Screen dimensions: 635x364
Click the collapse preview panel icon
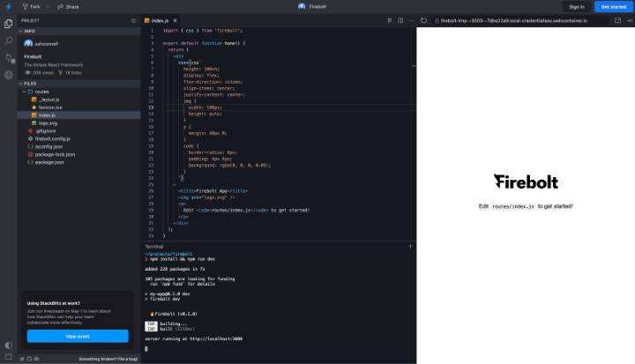[x=630, y=20]
